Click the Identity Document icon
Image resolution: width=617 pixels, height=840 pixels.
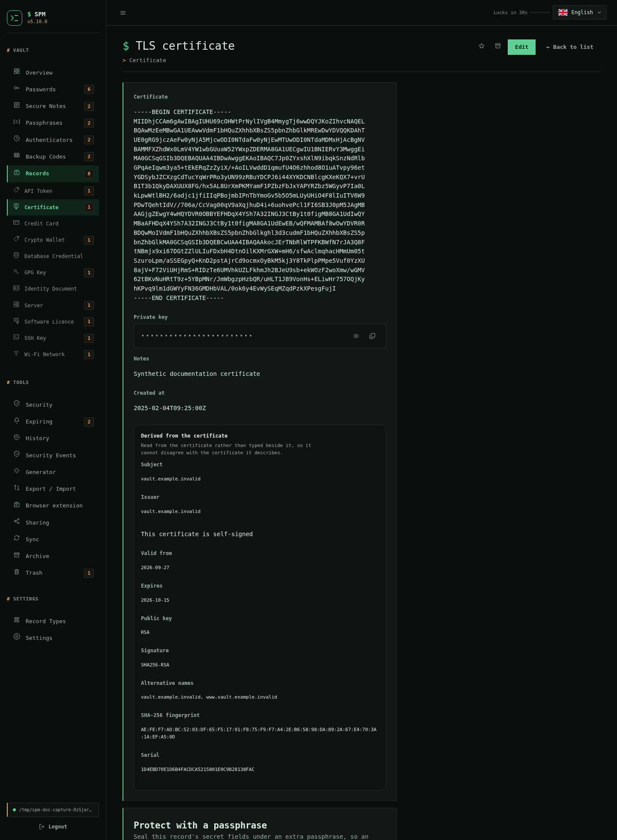pyautogui.click(x=16, y=288)
